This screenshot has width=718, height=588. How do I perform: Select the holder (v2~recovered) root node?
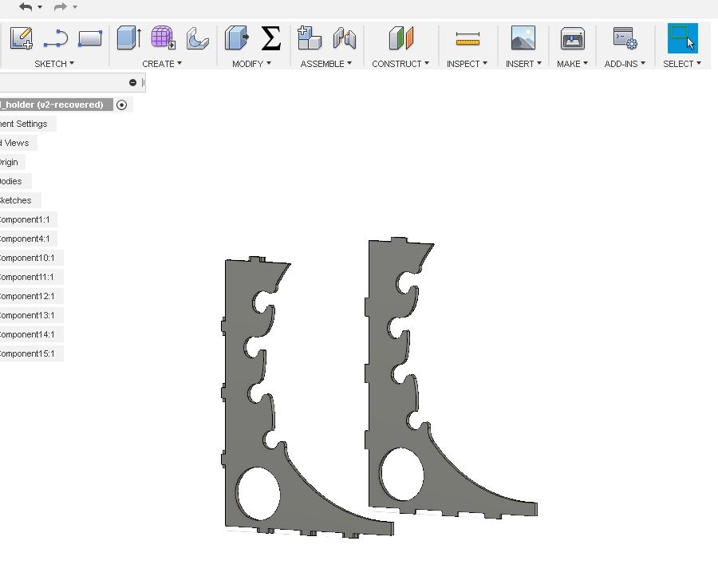pyautogui.click(x=57, y=105)
